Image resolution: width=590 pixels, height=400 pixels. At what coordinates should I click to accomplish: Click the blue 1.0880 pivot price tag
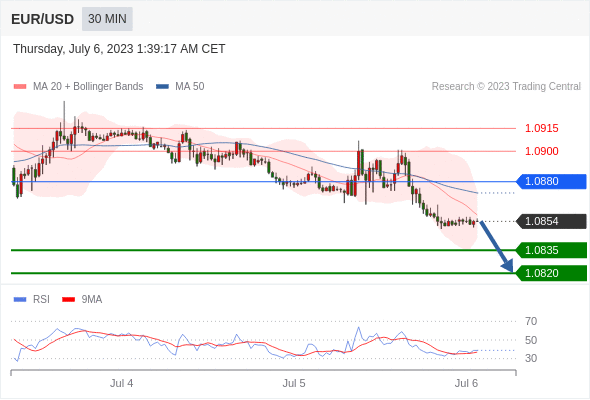coord(551,181)
